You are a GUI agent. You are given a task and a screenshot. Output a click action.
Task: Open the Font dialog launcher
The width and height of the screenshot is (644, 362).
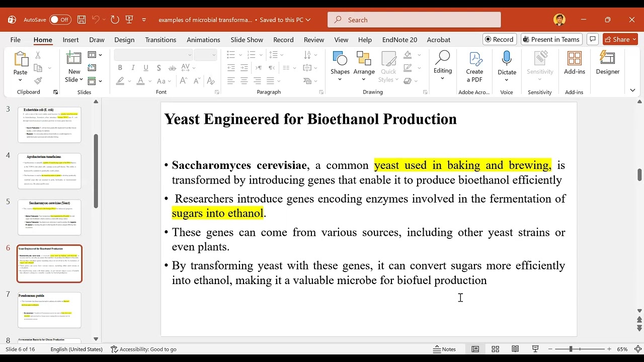[217, 92]
